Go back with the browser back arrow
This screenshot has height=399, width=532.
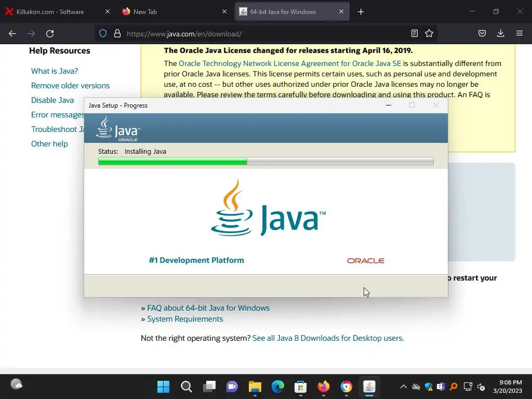[x=12, y=34]
